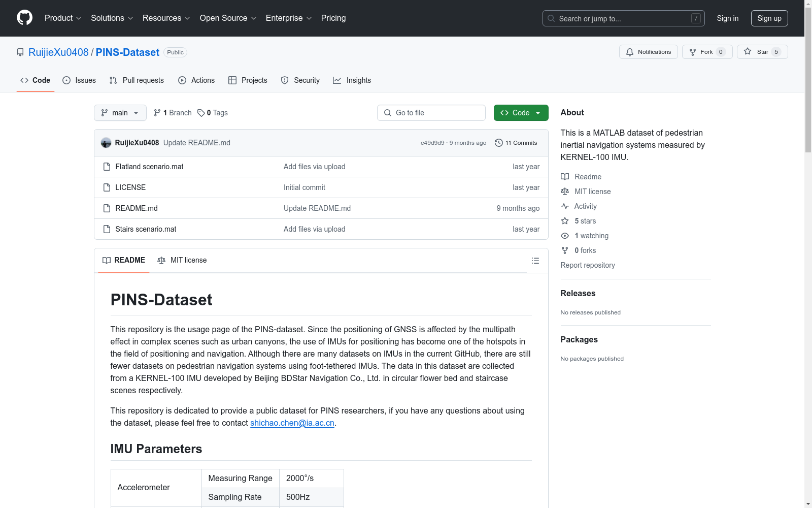
Task: Click the pulse icon beside Activity
Action: click(x=565, y=206)
